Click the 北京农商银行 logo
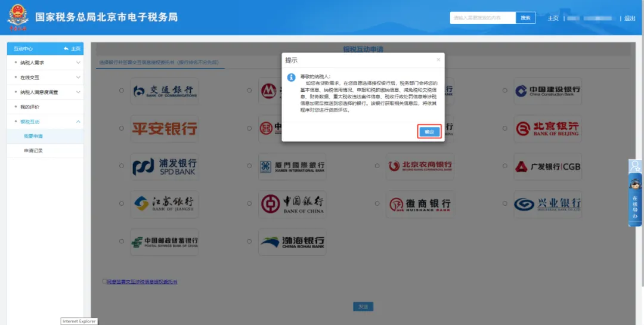 tap(420, 166)
